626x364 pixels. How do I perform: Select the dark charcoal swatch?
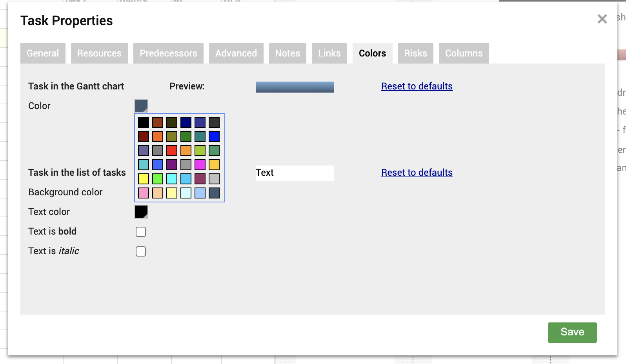point(214,122)
